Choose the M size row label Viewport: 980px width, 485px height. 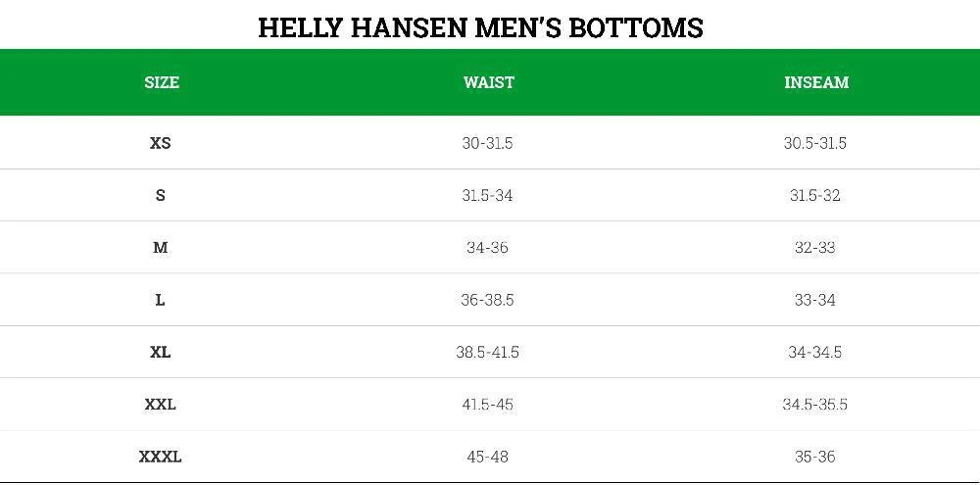pos(161,248)
